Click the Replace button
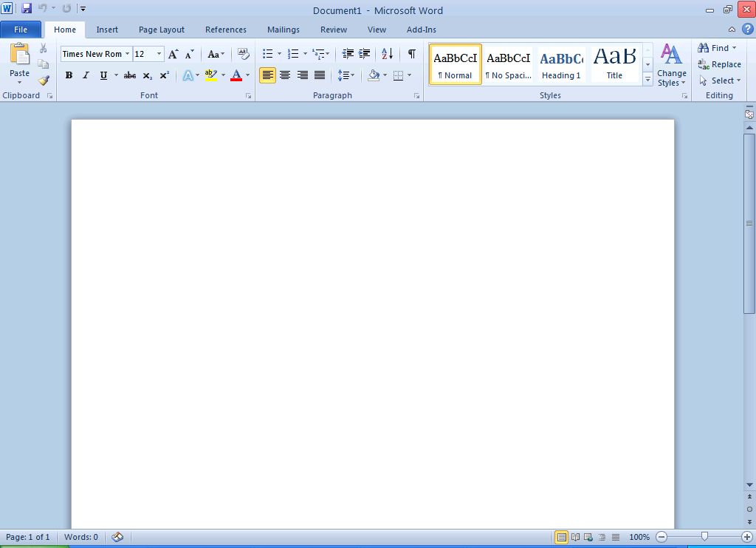The width and height of the screenshot is (756, 548). 720,64
